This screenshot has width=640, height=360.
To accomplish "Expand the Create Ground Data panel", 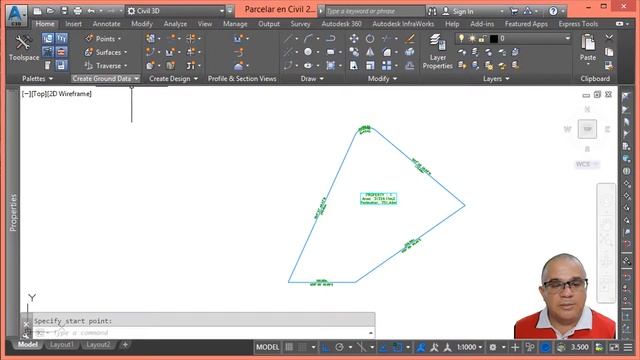I will [105, 78].
